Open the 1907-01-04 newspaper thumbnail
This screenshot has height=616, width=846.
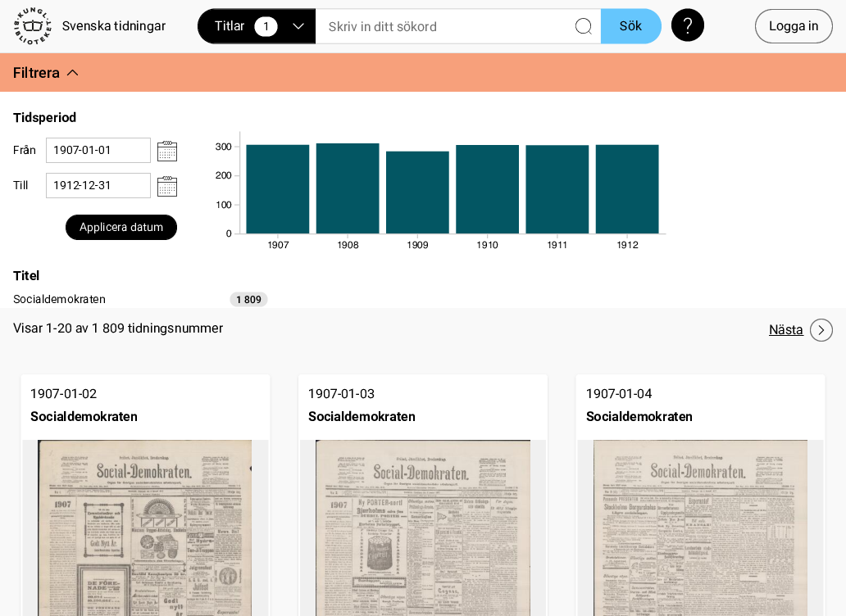(700, 528)
